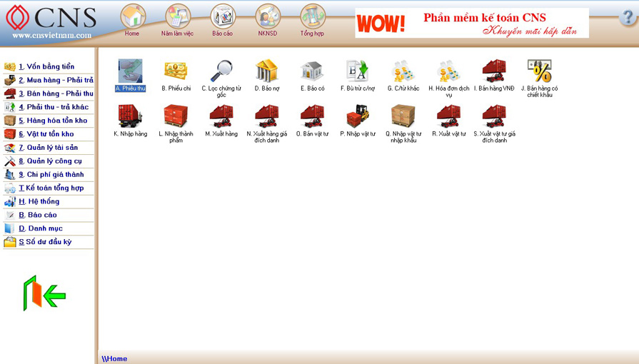Image resolution: width=639 pixels, height=364 pixels.
Task: Select 7. Quản lý tài sản
Action: point(49,147)
